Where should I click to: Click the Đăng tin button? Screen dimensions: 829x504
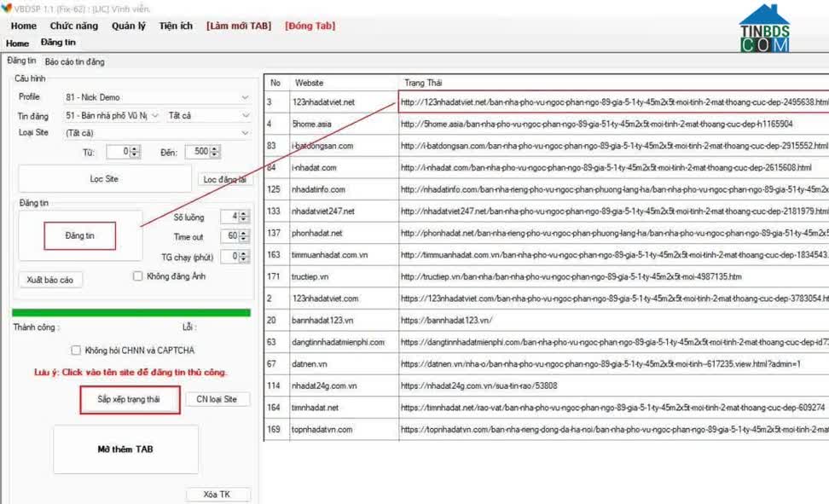click(x=80, y=236)
